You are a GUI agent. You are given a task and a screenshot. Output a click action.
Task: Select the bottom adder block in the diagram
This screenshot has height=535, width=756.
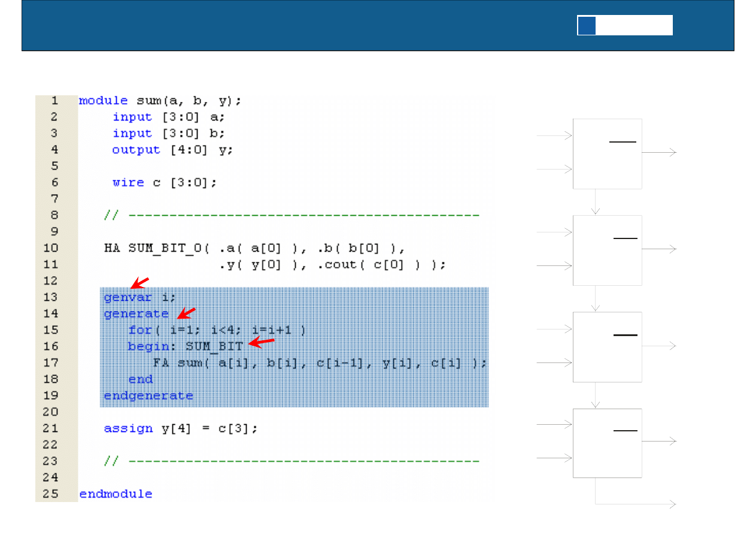tap(607, 443)
